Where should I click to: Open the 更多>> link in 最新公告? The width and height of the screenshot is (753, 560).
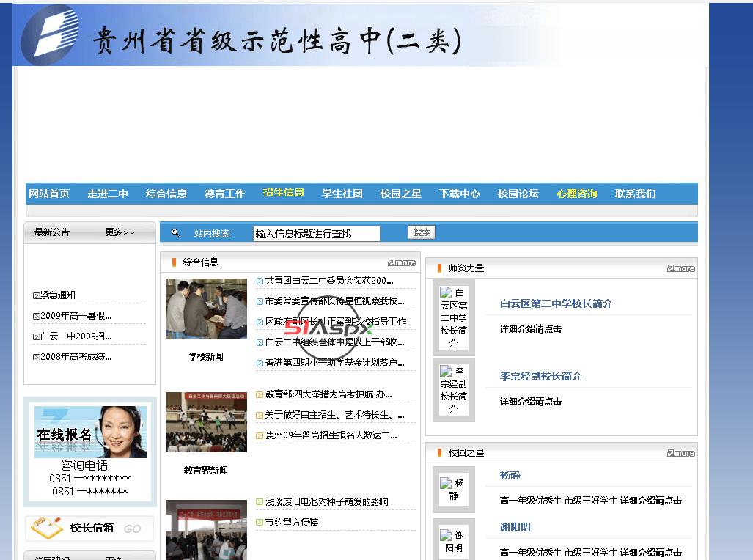pos(120,232)
